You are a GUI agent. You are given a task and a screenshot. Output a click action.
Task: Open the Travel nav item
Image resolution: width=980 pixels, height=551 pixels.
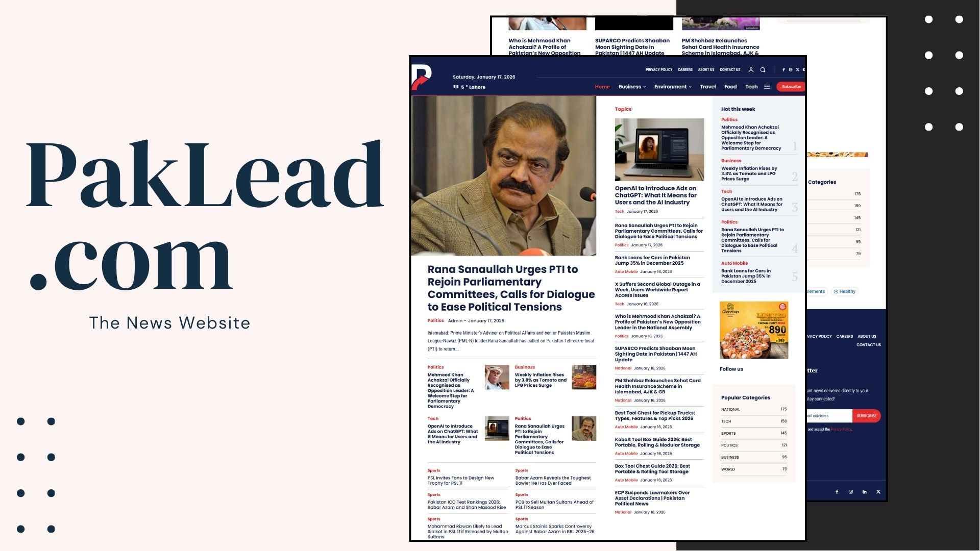click(x=707, y=87)
